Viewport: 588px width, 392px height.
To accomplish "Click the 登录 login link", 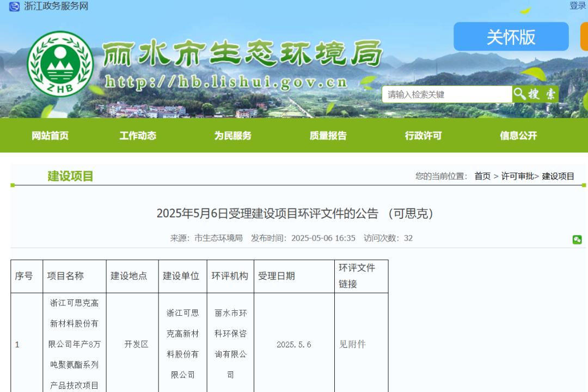I will tap(578, 6).
